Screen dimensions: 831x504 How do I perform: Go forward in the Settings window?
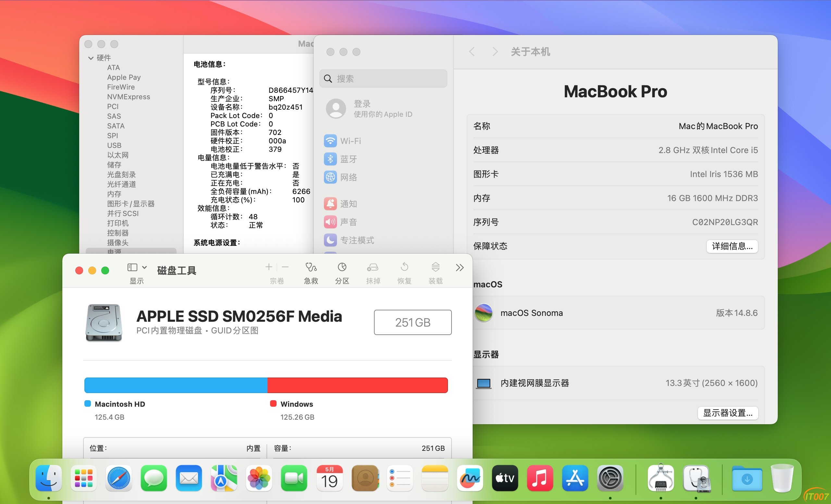tap(495, 52)
